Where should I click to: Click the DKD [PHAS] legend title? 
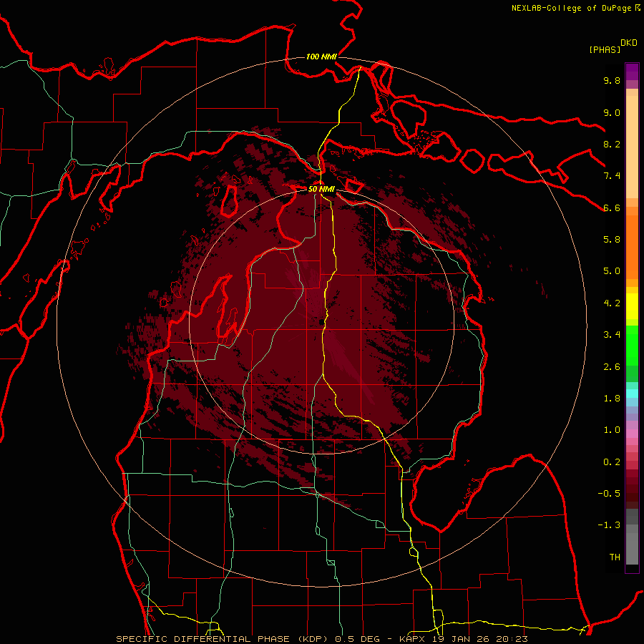613,46
